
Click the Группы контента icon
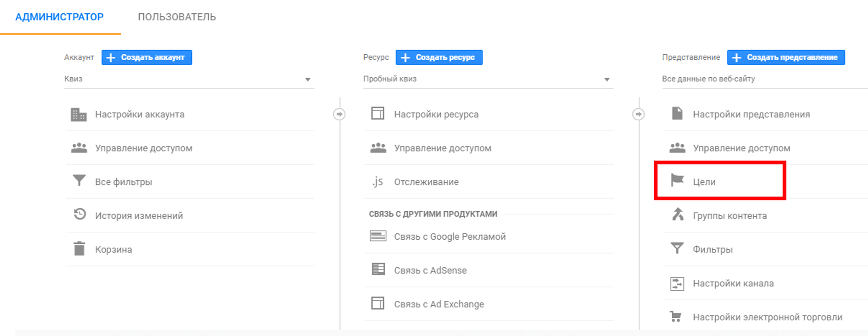pyautogui.click(x=677, y=214)
